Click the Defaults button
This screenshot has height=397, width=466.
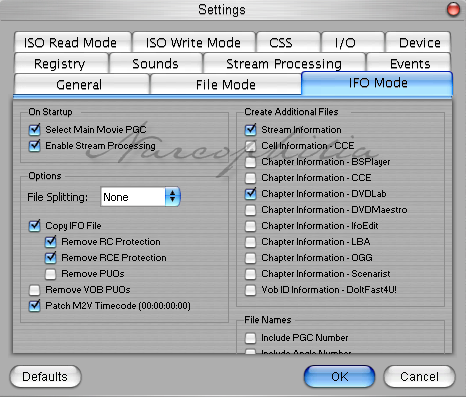tap(45, 377)
